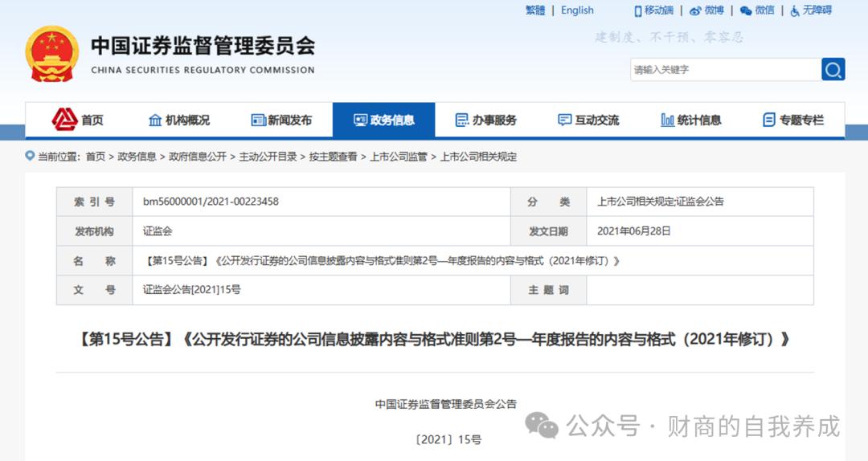The height and width of the screenshot is (461, 868).
Task: Open the 移动端 mobile link
Action: [659, 10]
